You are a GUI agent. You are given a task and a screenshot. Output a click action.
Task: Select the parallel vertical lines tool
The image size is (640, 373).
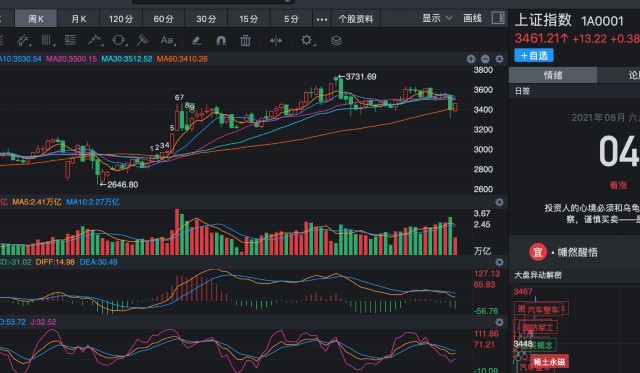click(x=47, y=40)
